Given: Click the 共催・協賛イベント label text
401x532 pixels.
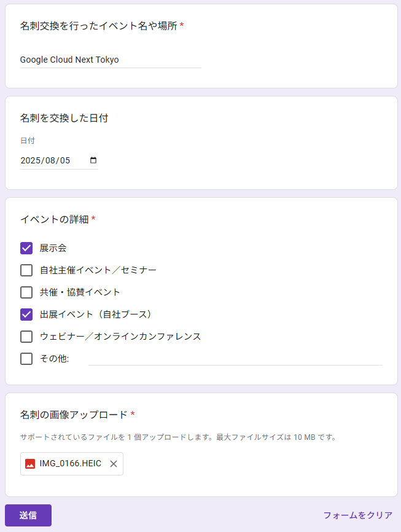Looking at the screenshot, I should click(x=80, y=292).
